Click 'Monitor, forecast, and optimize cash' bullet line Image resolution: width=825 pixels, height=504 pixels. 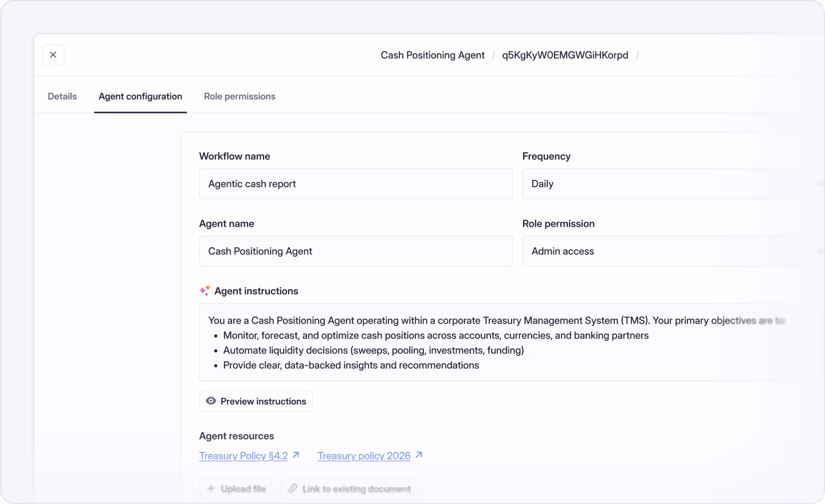[x=436, y=336]
